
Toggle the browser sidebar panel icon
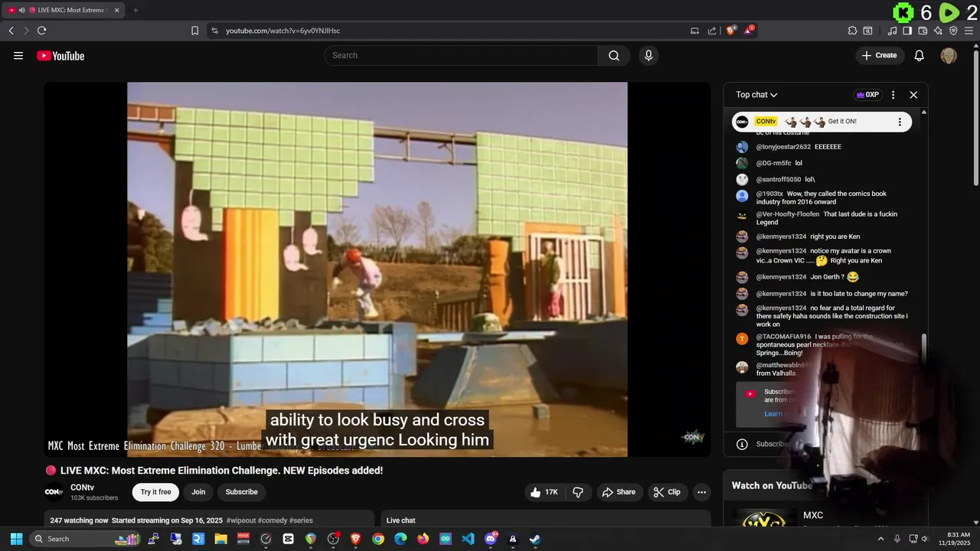click(x=907, y=31)
